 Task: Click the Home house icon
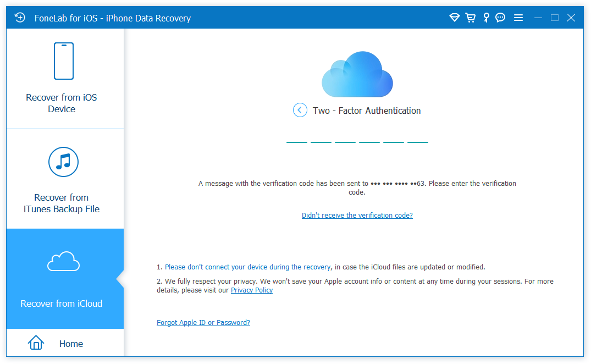pyautogui.click(x=36, y=343)
